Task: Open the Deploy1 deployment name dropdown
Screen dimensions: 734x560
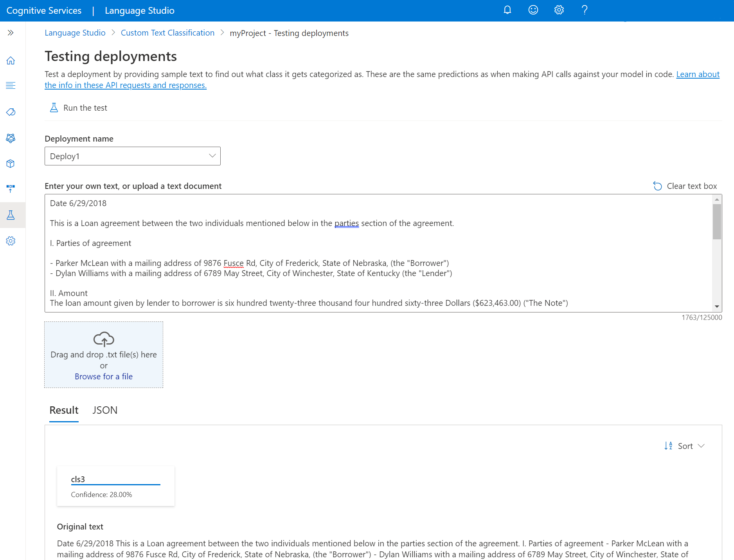Action: coord(133,156)
